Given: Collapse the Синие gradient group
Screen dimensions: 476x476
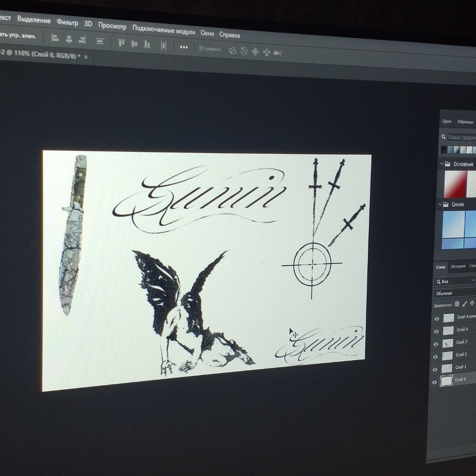Looking at the screenshot, I should pos(440,204).
